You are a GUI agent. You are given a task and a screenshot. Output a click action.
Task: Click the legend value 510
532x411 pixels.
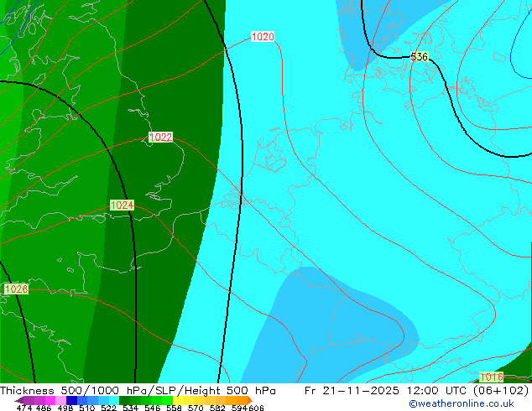pos(87,408)
